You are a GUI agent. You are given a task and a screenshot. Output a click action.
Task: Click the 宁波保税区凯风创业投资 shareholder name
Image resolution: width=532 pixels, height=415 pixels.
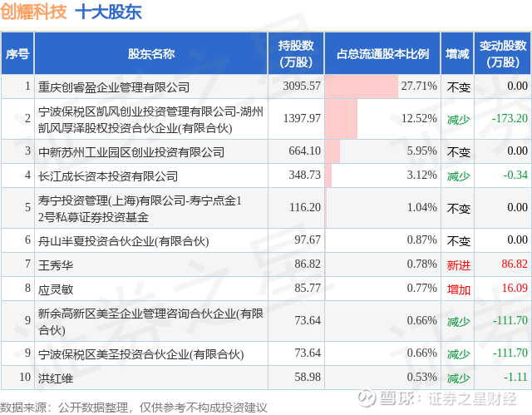point(150,120)
